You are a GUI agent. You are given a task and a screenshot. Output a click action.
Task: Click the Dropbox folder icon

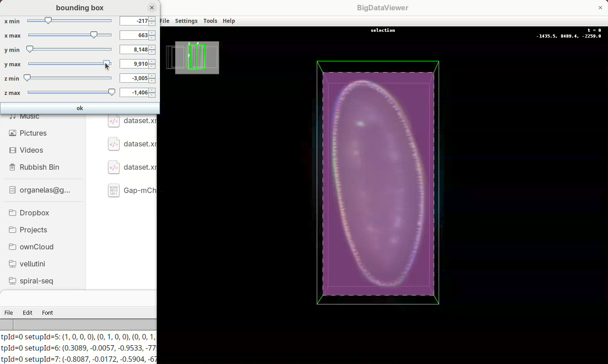click(13, 213)
